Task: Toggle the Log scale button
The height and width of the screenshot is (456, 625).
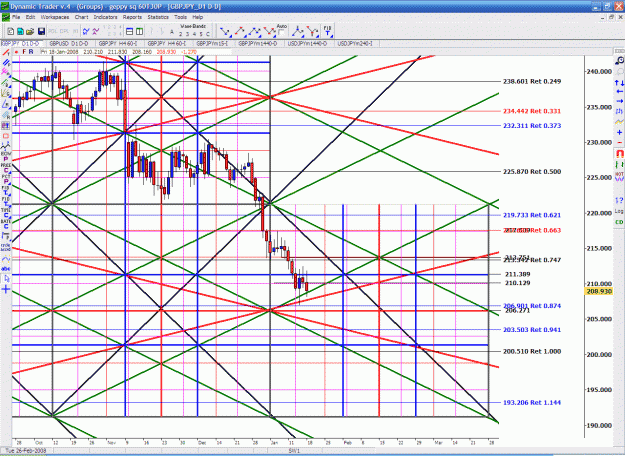Action: pos(619,211)
